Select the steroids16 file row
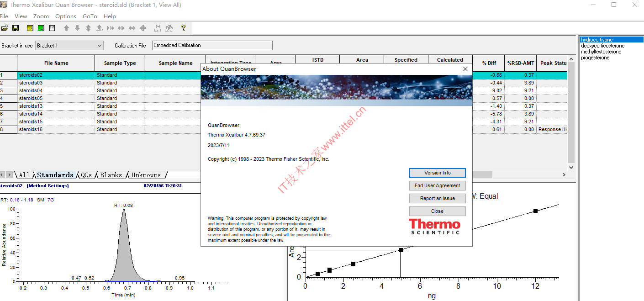Viewport: 644px width, 301px height. coord(56,129)
